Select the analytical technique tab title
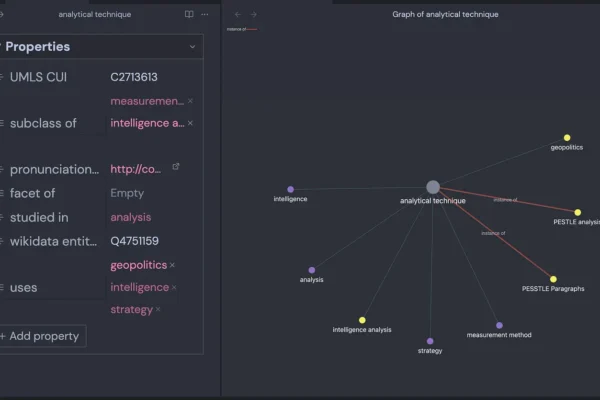Viewport: 600px width, 400px height. point(95,14)
